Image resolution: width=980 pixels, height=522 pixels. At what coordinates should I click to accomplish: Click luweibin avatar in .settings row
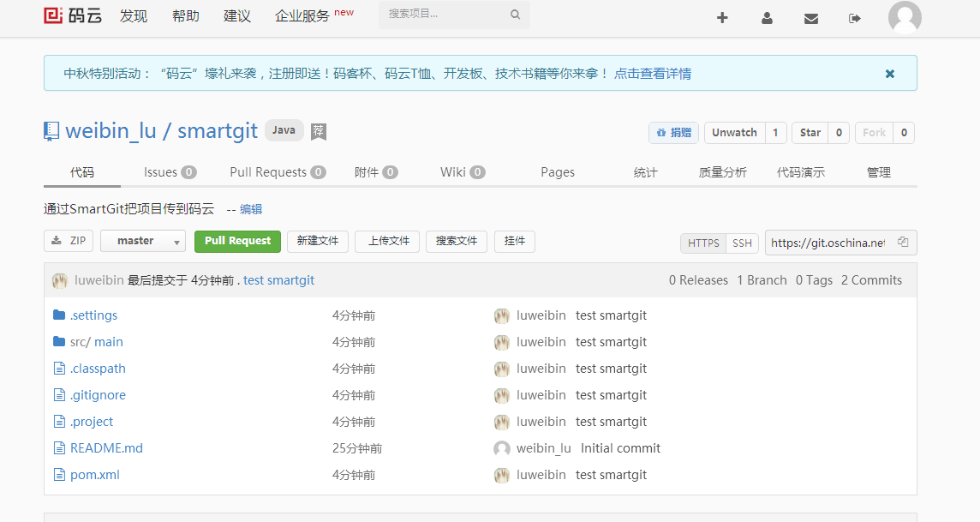click(x=502, y=315)
